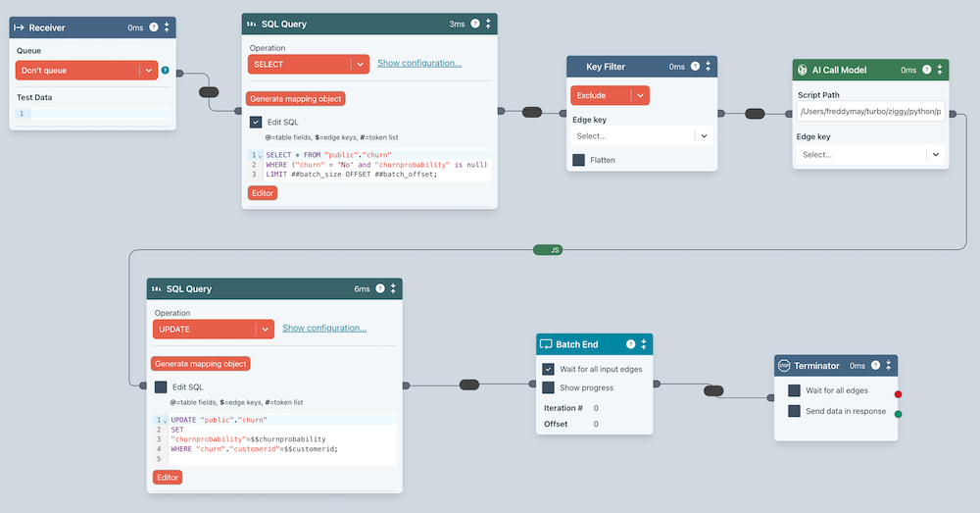Click Generate mapping object in SELECT query node
The height and width of the screenshot is (513, 980).
click(x=296, y=98)
